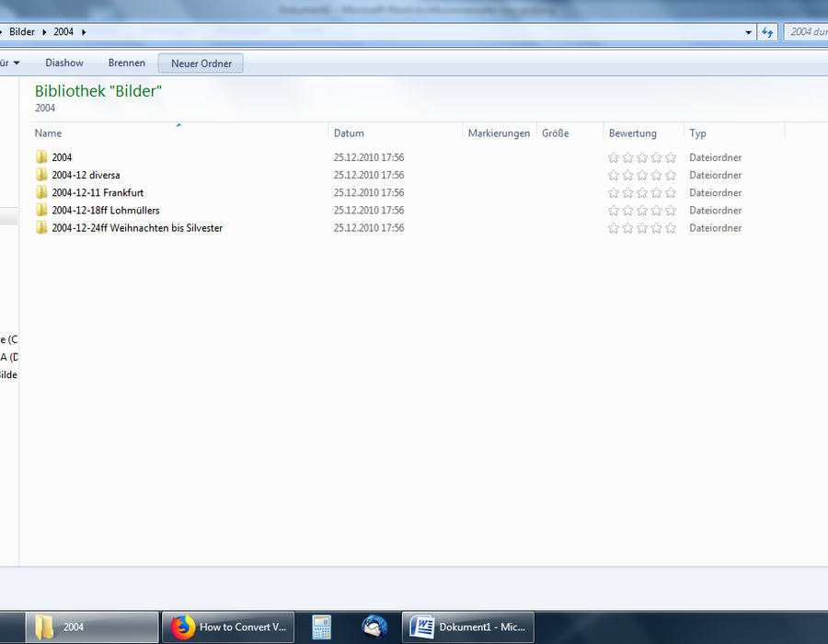This screenshot has height=644, width=828.
Task: Select the 2004-12-11 Frankfurt folder icon
Action: tap(41, 192)
